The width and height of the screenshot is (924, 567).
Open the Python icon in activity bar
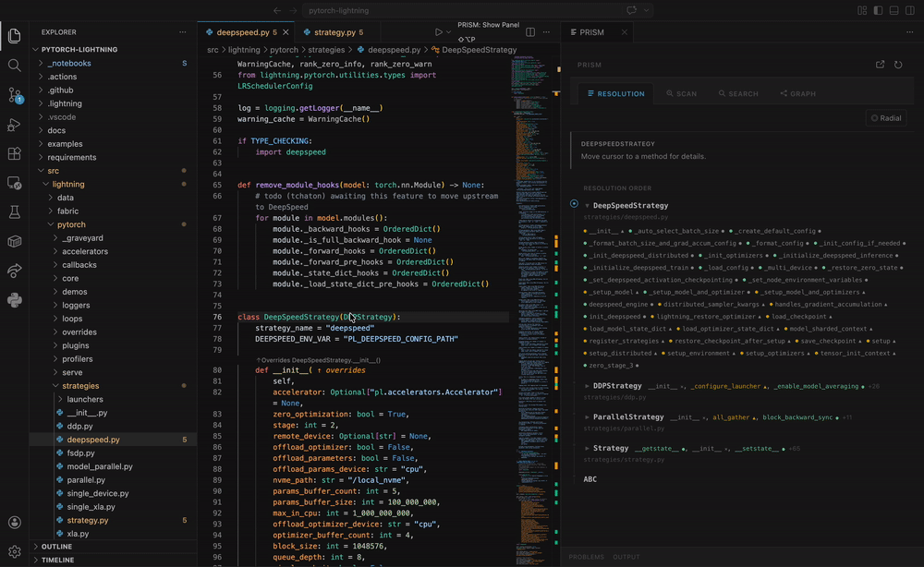[14, 300]
